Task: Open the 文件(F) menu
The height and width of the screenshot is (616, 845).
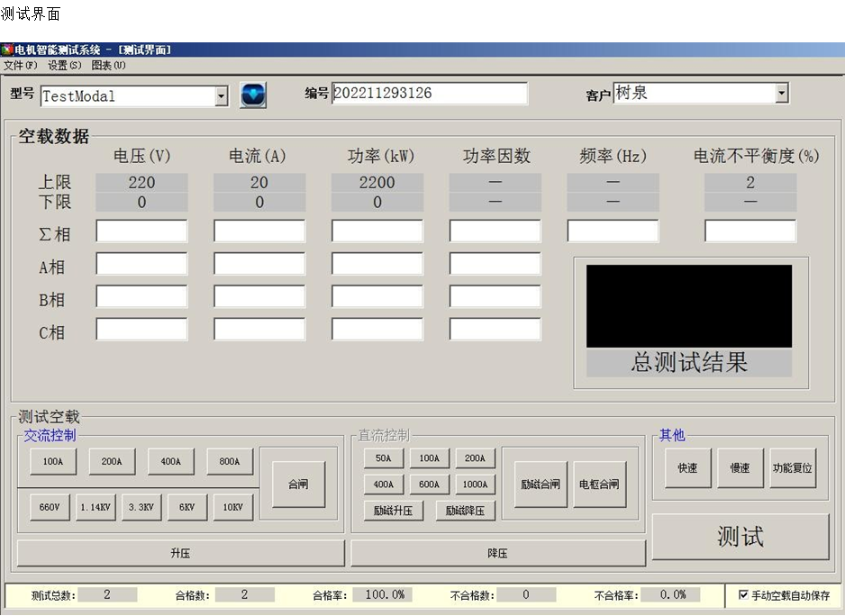Action: click(x=21, y=66)
